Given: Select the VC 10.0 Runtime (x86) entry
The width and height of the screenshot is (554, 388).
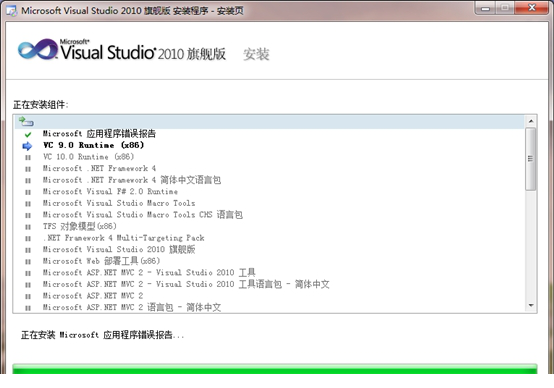Looking at the screenshot, I should [88, 157].
